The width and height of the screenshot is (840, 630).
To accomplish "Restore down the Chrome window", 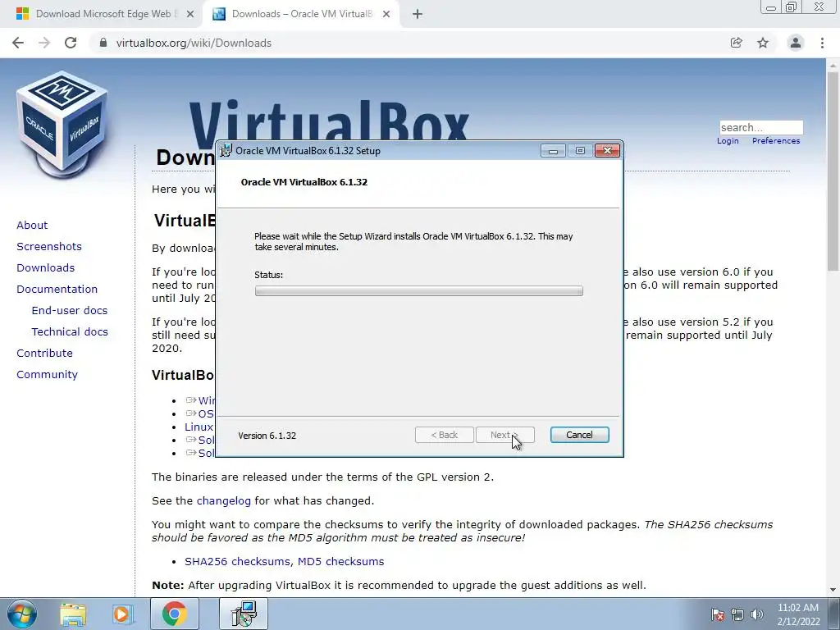I will (792, 7).
